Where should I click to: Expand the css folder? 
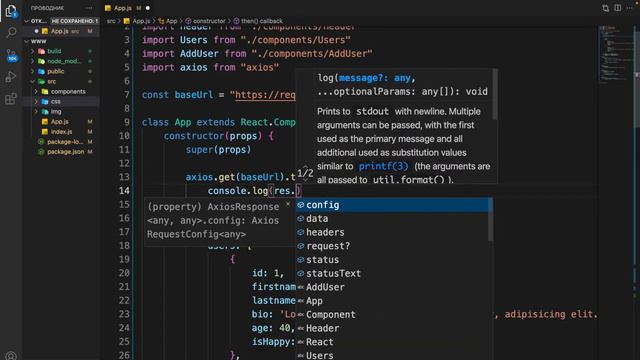coord(36,102)
